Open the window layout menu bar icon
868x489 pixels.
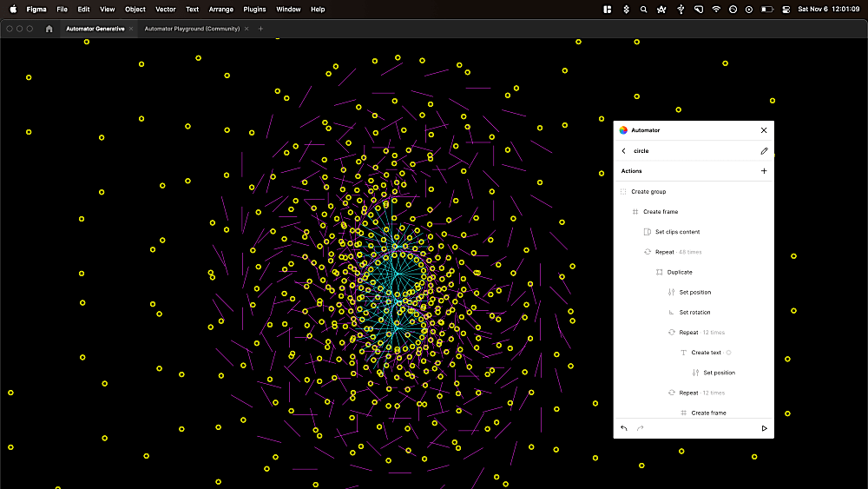tap(608, 10)
